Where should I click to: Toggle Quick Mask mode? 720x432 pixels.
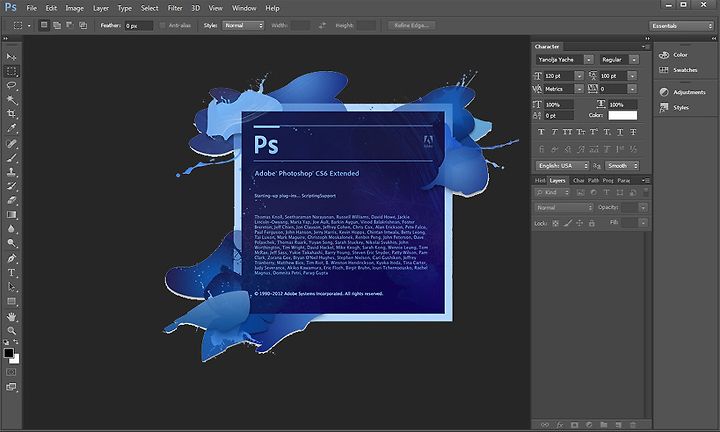point(11,372)
